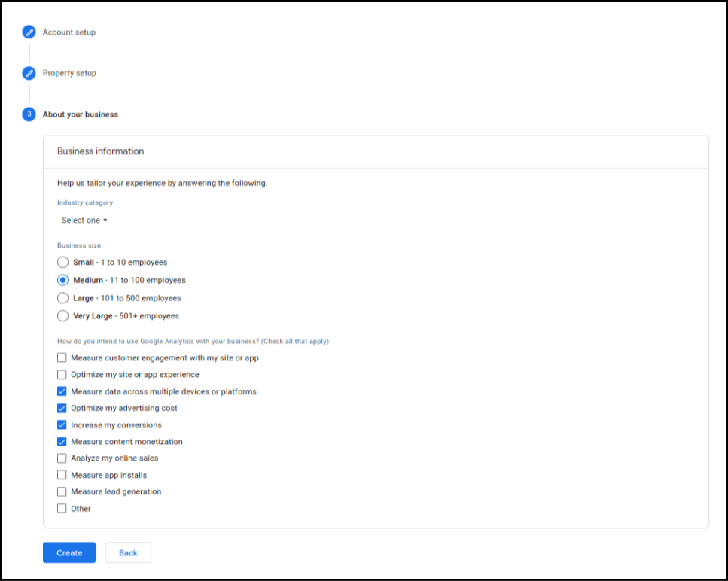Uncheck Optimize my advertising cost
The height and width of the screenshot is (581, 728).
[62, 408]
